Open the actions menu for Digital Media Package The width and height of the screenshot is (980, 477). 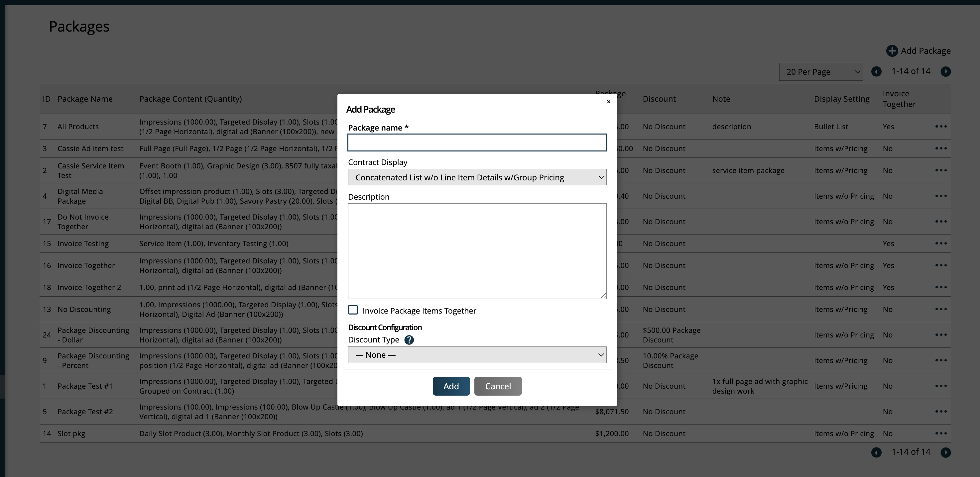click(941, 196)
